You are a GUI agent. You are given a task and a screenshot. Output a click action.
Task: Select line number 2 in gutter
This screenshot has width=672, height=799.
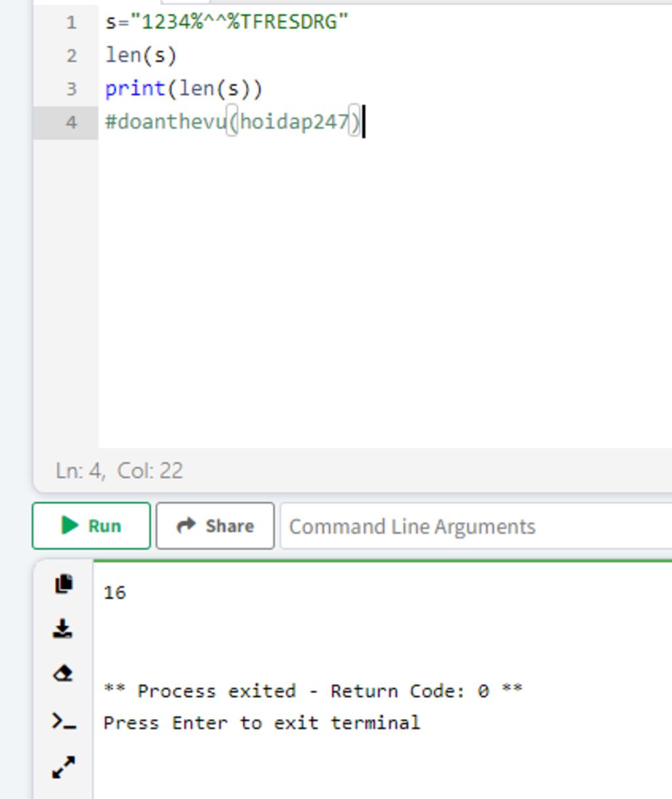click(x=71, y=56)
